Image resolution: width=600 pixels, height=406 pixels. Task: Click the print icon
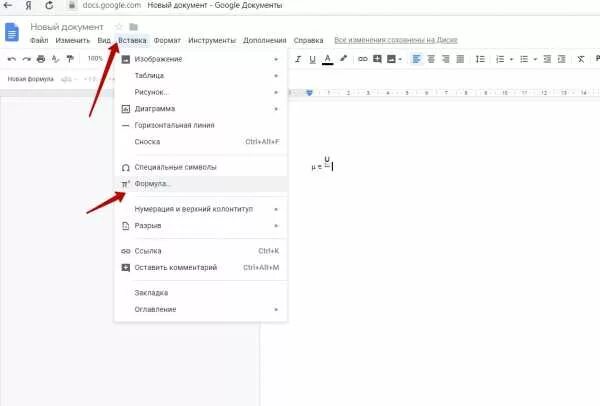click(41, 59)
